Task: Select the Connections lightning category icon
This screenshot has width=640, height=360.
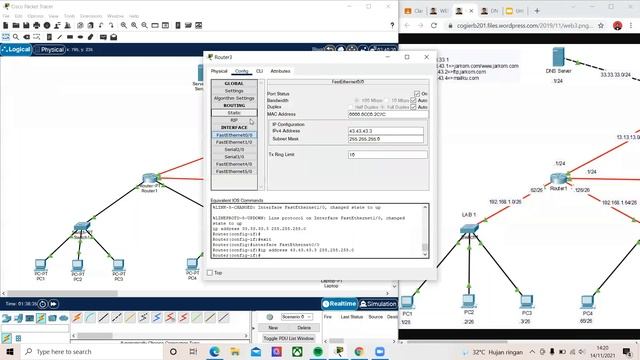Action: tap(41, 318)
